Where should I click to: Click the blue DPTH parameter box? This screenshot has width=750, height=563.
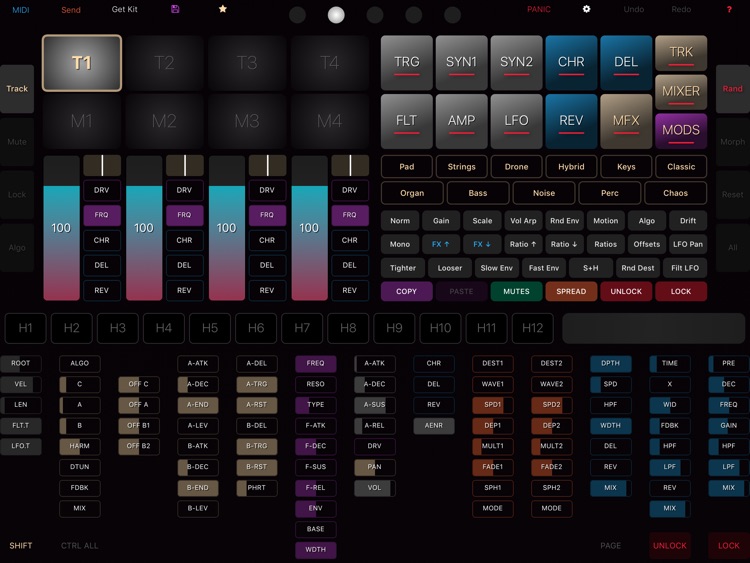pos(610,363)
